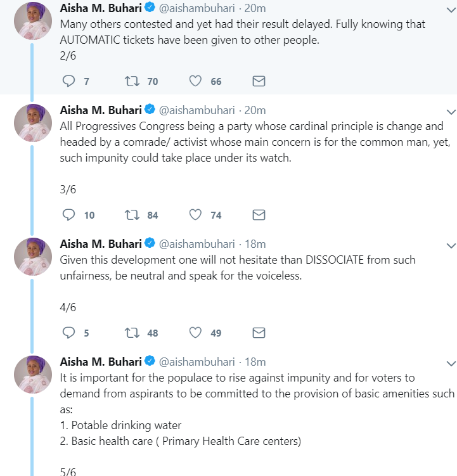
Task: Click the profile avatar beside the 5/6 tweet
Action: click(x=33, y=375)
